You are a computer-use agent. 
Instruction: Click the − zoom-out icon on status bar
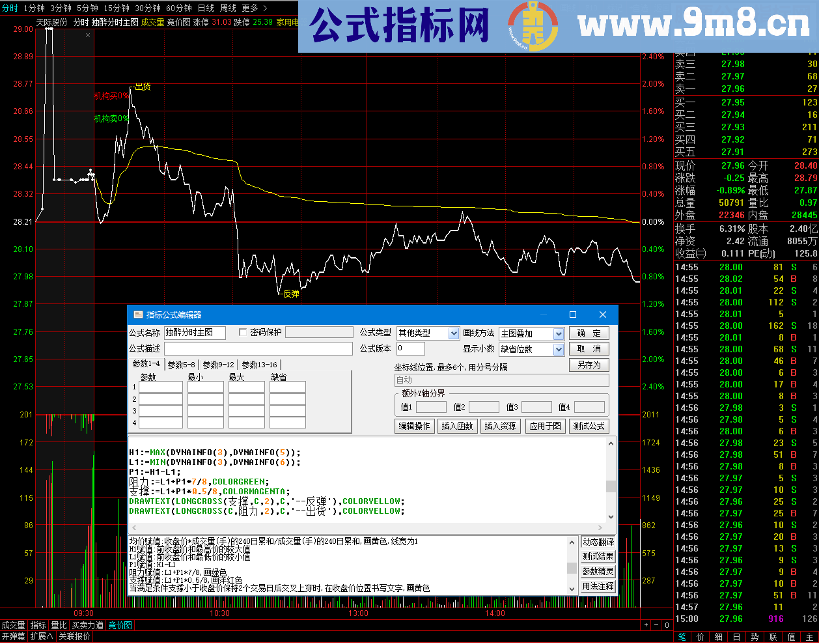[x=656, y=625]
